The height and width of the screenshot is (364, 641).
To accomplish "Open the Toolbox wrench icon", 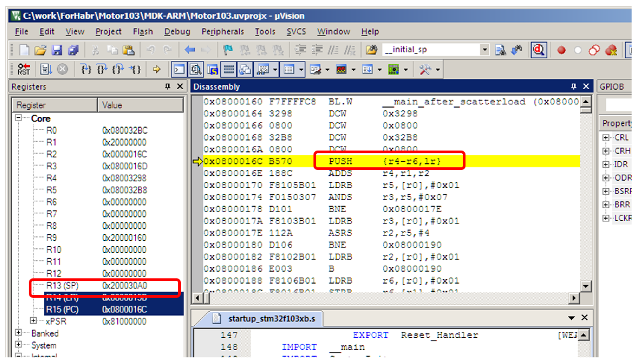I will click(x=425, y=70).
